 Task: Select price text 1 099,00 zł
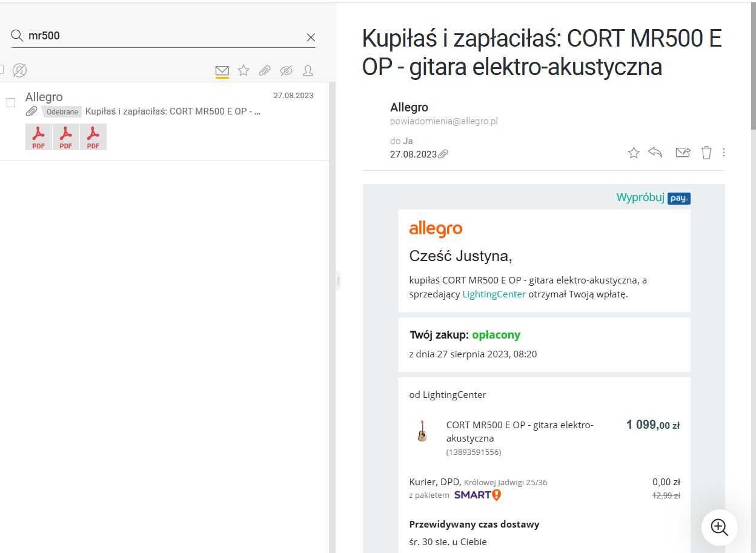click(x=653, y=425)
